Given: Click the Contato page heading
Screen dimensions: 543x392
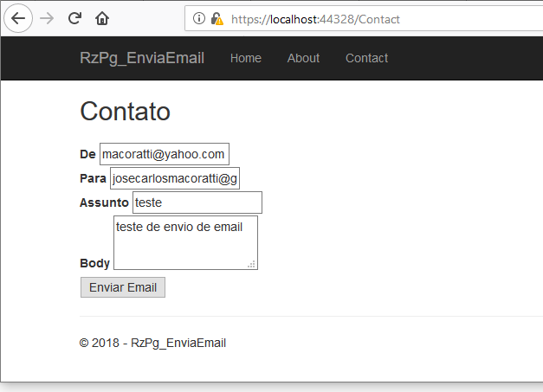Looking at the screenshot, I should click(125, 111).
